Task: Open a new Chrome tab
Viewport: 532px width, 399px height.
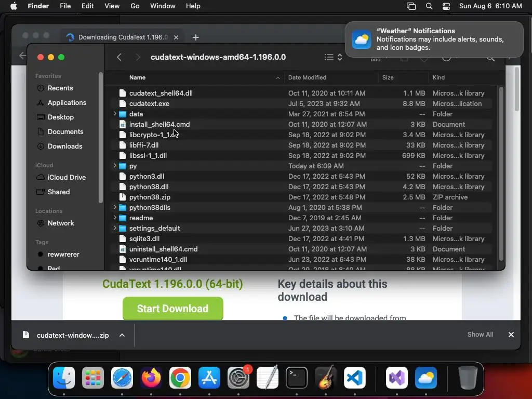Action: click(x=196, y=37)
